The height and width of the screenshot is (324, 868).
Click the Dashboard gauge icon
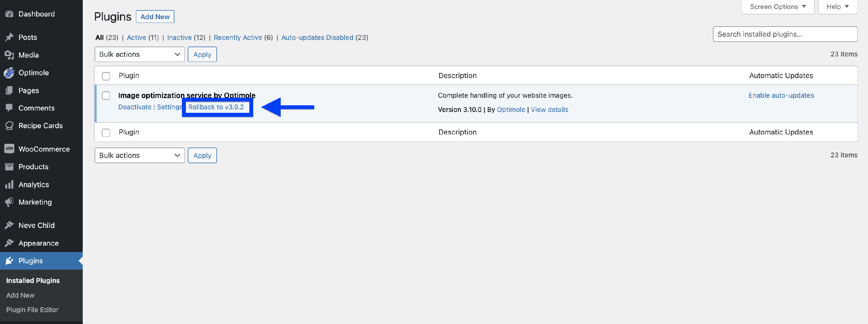9,14
